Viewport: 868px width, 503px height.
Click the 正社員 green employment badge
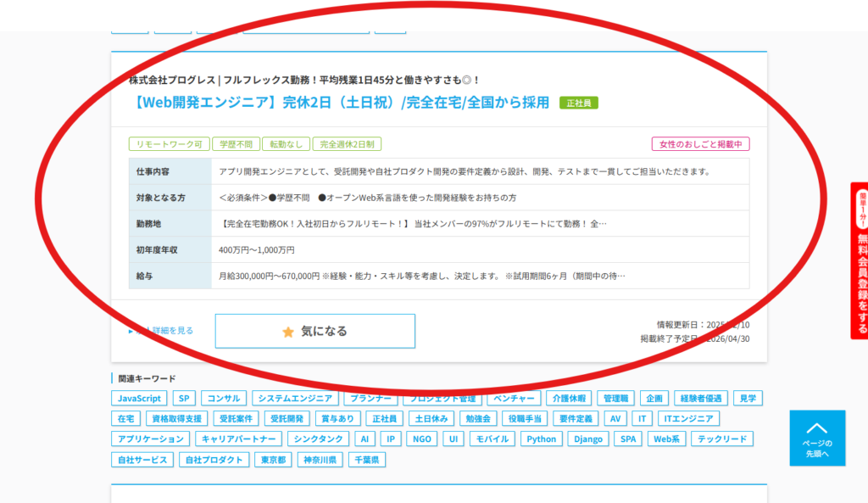(579, 103)
